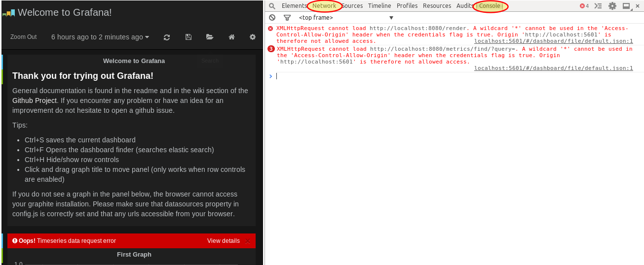Open the time range picker dropdown
The image size is (644, 265).
tap(100, 37)
